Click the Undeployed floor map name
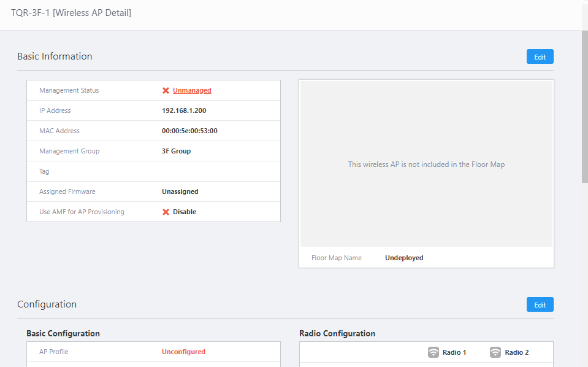Image resolution: width=588 pixels, height=367 pixels. (404, 258)
